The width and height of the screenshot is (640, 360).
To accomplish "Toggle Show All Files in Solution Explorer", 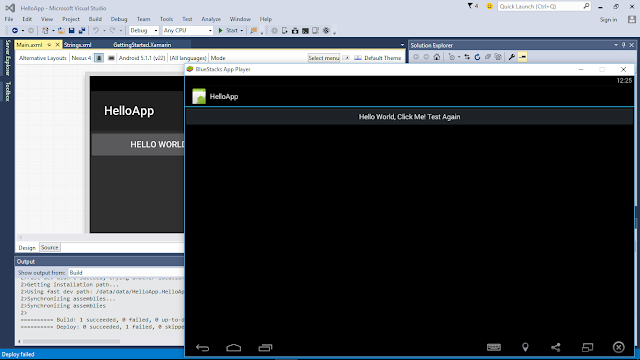I will (498, 57).
